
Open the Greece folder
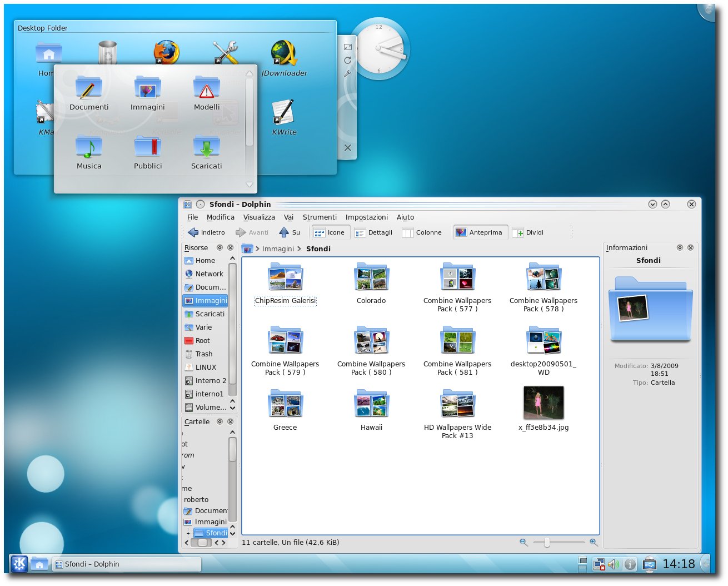point(285,410)
